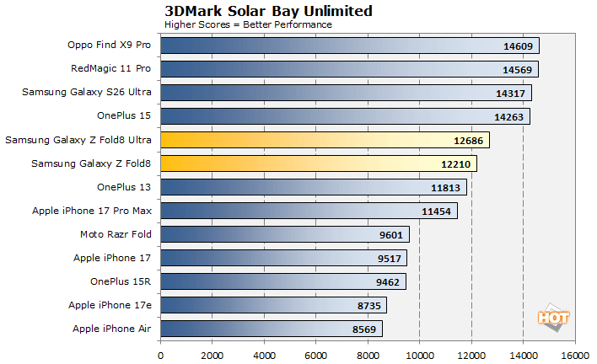Select the 'Apple iPhone 17e' label
This screenshot has width=597, height=364.
coord(110,305)
